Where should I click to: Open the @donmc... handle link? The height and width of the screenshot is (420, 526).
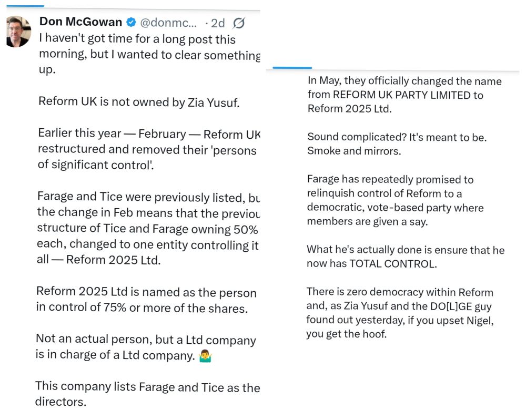point(168,23)
